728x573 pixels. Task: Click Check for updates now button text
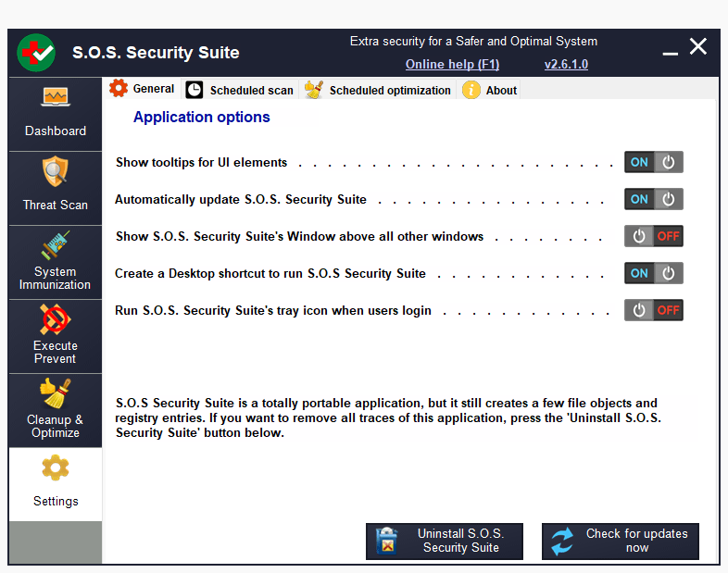coord(636,541)
